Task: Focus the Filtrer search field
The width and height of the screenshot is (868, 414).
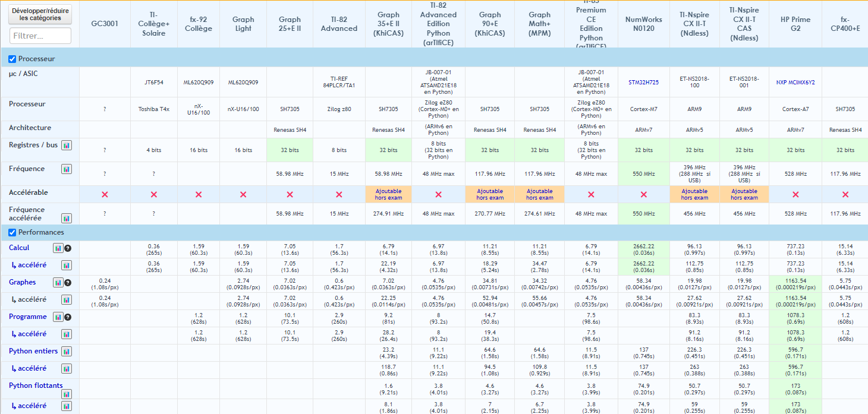Action: (x=40, y=36)
